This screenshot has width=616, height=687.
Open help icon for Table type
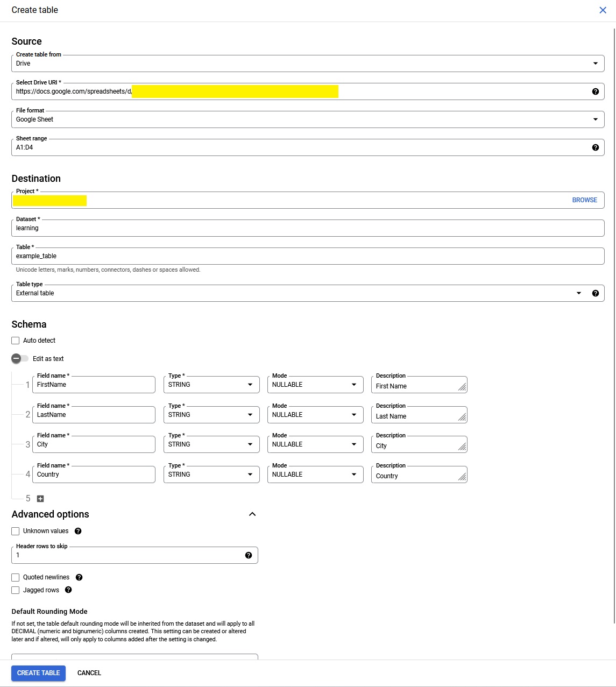tap(595, 293)
